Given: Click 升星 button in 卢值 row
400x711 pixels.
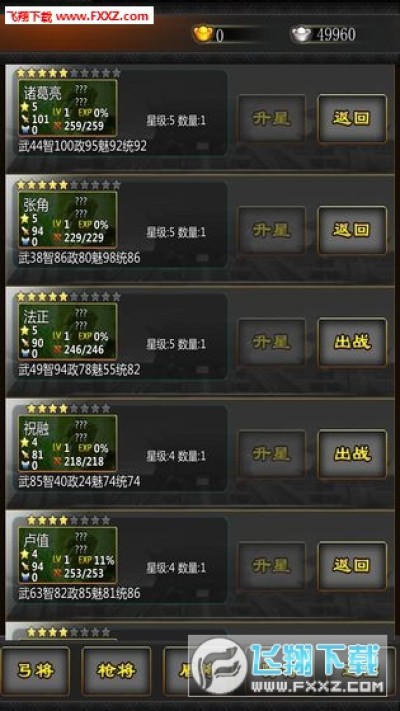Looking at the screenshot, I should click(272, 566).
